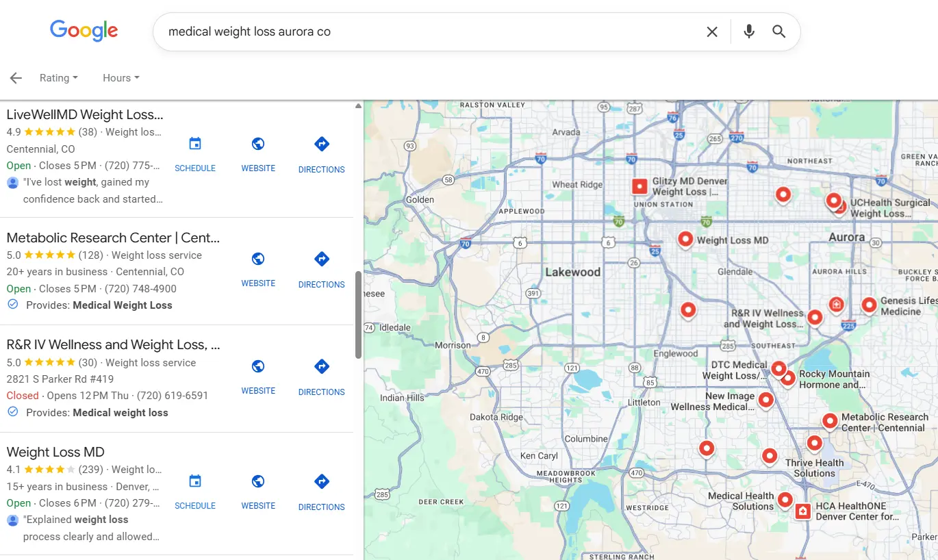Submit search using the magnifier icon
This screenshot has width=938, height=560.
click(779, 31)
